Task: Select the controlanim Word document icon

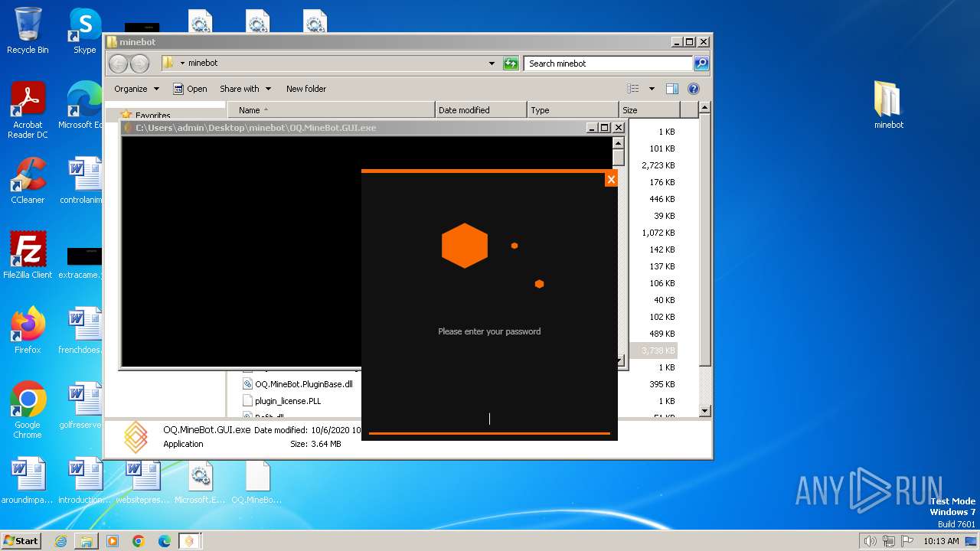Action: 84,181
